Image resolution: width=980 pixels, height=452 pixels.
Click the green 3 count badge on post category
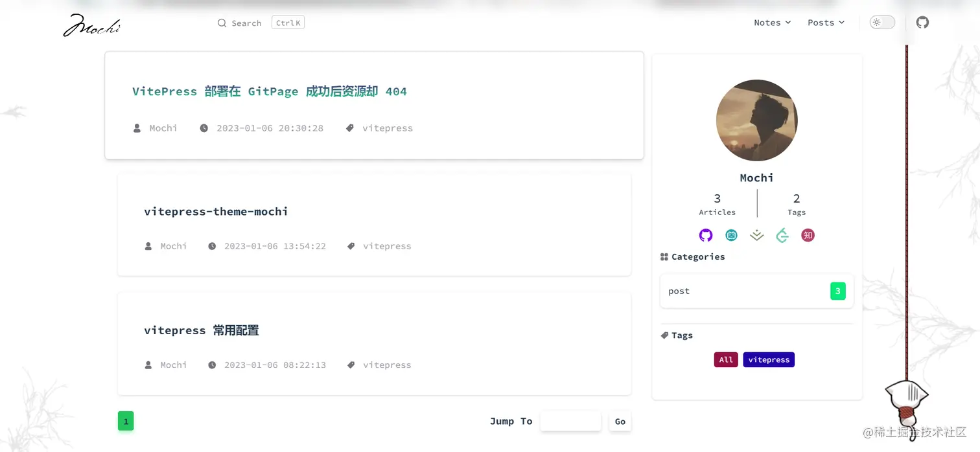838,291
